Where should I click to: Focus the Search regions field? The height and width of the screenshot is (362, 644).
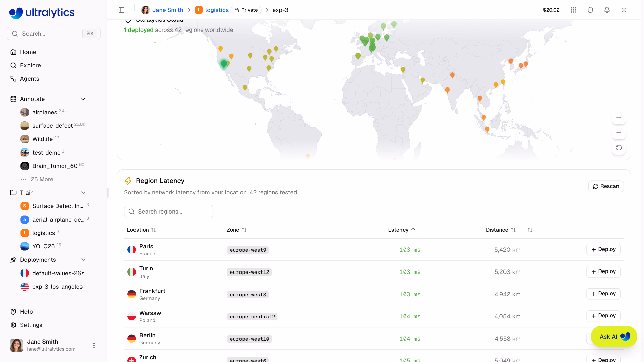(x=169, y=212)
